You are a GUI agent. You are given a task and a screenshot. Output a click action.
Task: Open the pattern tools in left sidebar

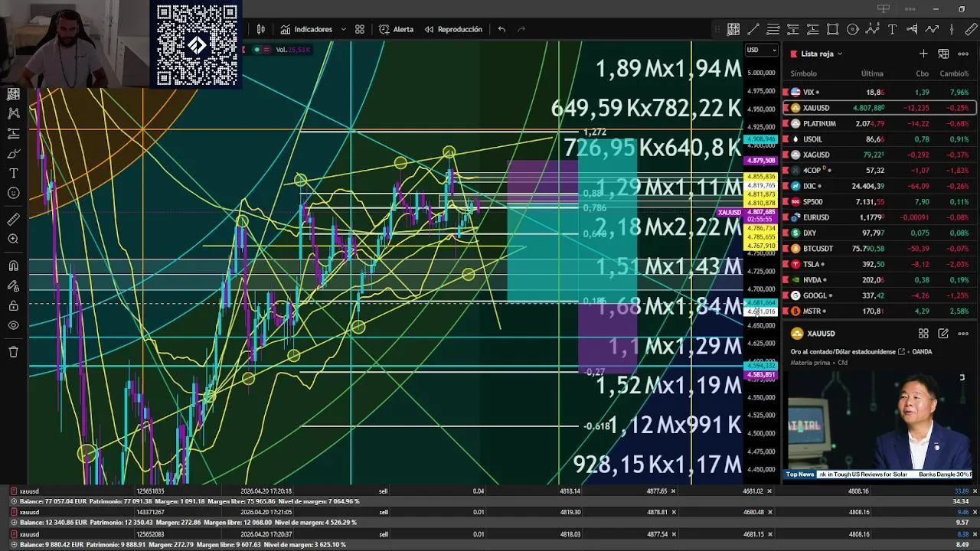13,113
